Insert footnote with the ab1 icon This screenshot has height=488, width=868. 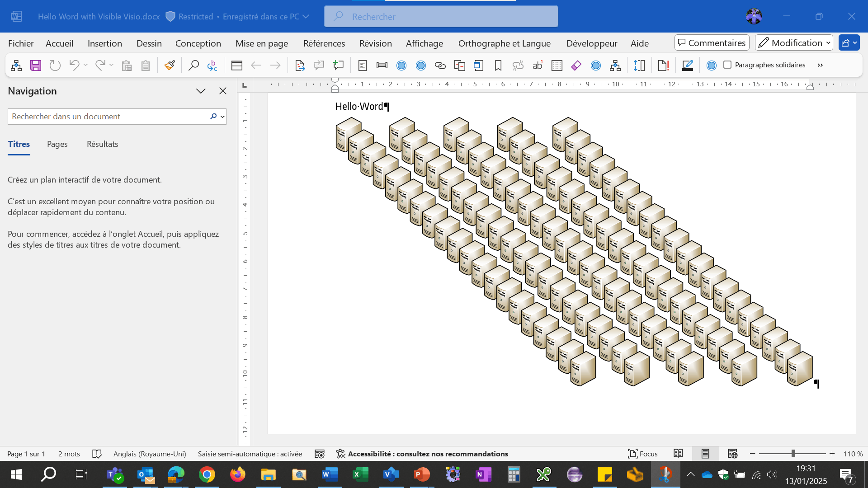pos(538,66)
